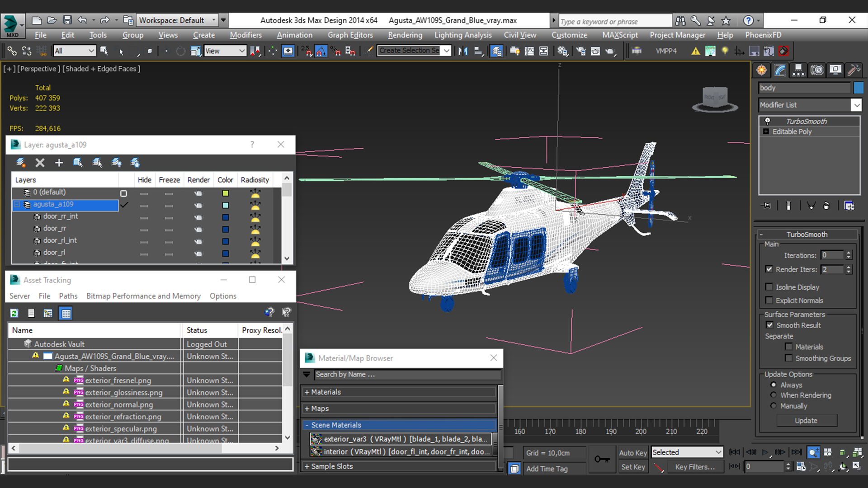Click the Search binoculars icon in title bar
This screenshot has height=488, width=868.
680,20
